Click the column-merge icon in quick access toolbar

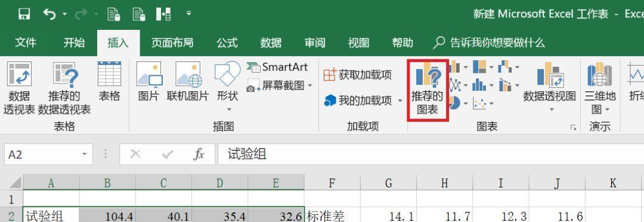coord(163,14)
